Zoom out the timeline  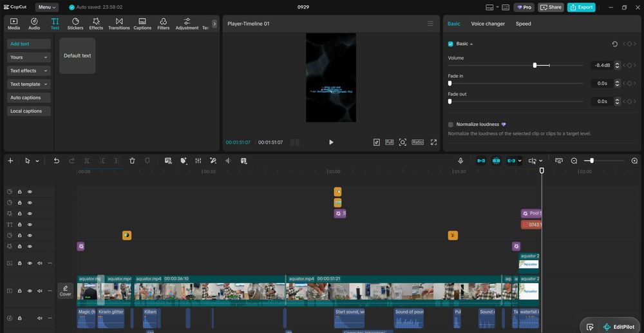click(574, 161)
